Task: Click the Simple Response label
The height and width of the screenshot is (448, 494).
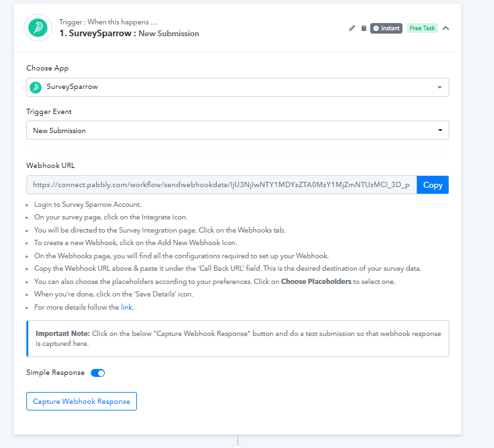Action: point(55,373)
